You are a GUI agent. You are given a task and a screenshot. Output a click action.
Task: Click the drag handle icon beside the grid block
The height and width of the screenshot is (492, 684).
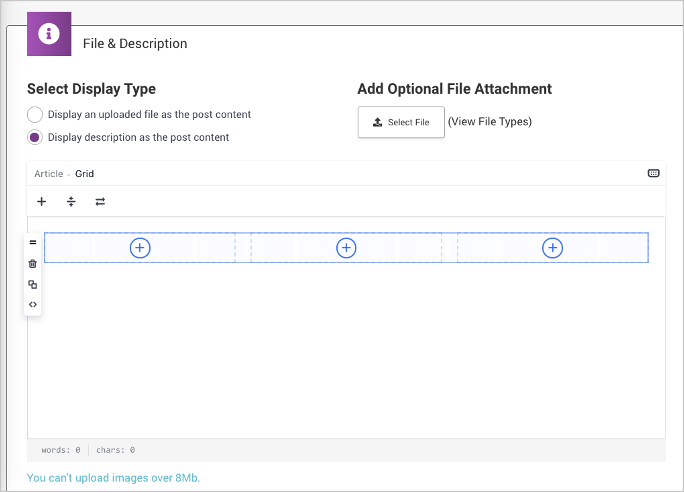(x=33, y=242)
